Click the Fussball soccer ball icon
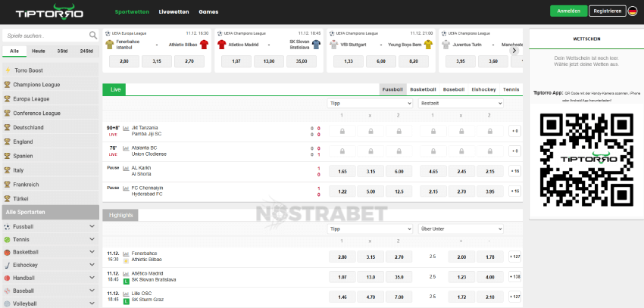The height and width of the screenshot is (308, 644). pyautogui.click(x=7, y=227)
